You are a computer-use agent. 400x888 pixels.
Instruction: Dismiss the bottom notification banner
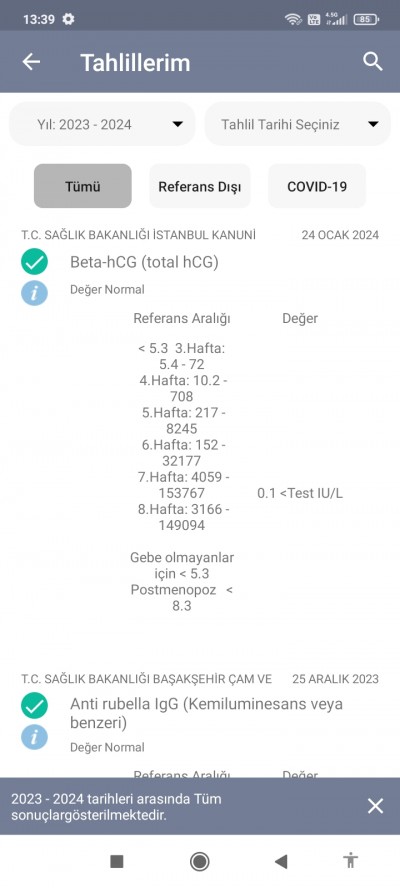pyautogui.click(x=375, y=806)
